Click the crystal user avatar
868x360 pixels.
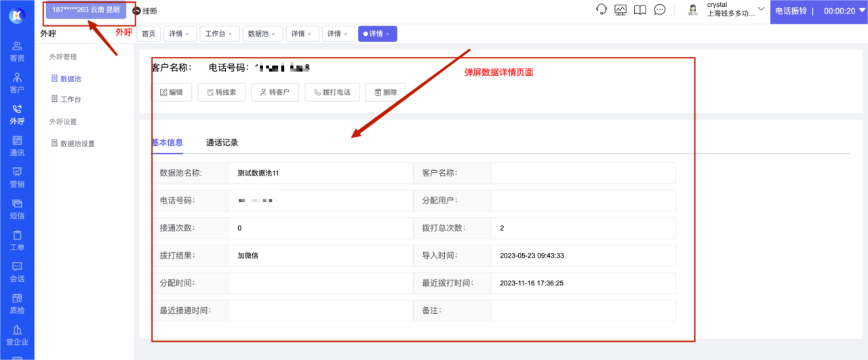click(693, 9)
